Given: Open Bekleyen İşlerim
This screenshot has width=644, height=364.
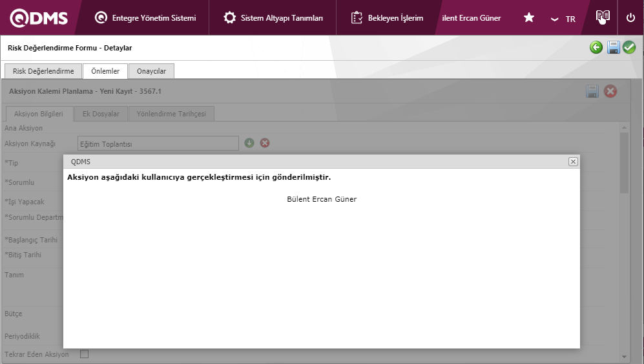Looking at the screenshot, I should point(388,18).
